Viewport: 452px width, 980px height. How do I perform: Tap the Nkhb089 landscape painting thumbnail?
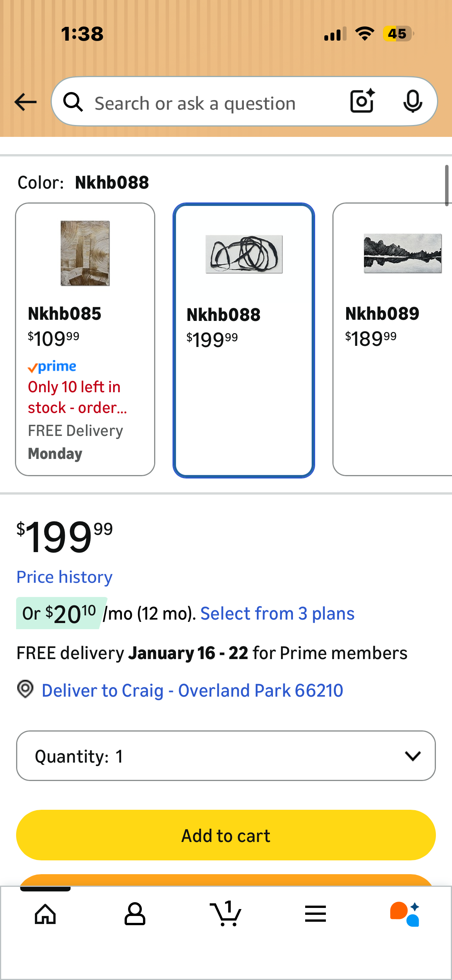[x=403, y=253]
